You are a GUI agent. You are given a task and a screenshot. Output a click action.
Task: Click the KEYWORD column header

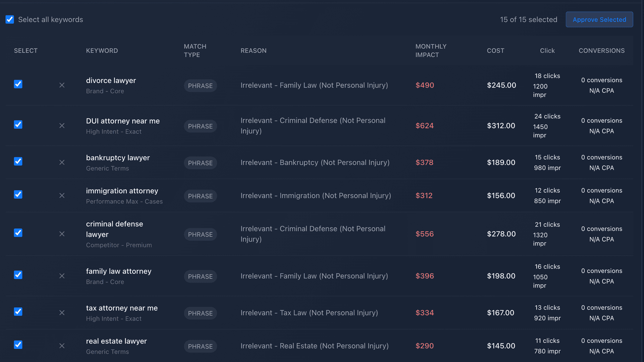102,50
